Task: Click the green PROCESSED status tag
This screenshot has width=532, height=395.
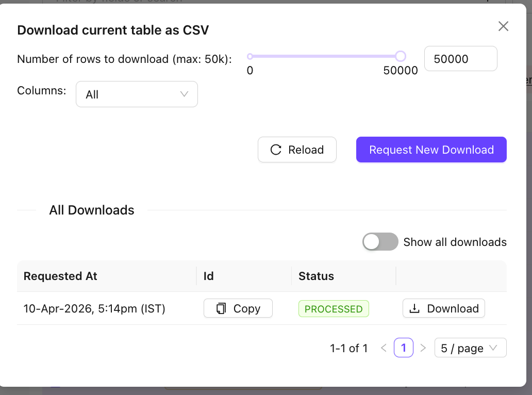Action: pos(334,309)
